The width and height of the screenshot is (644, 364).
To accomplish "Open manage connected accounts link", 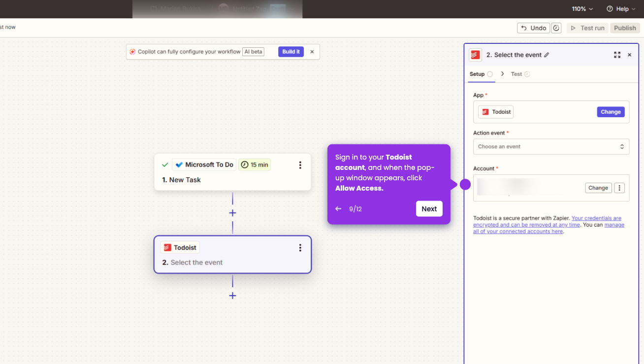I will [x=548, y=228].
